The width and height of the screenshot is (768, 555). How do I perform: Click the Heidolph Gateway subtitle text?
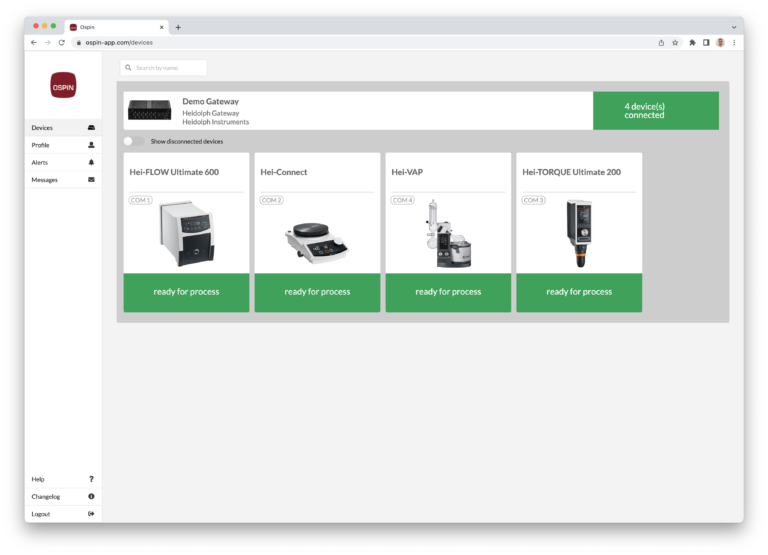[211, 113]
